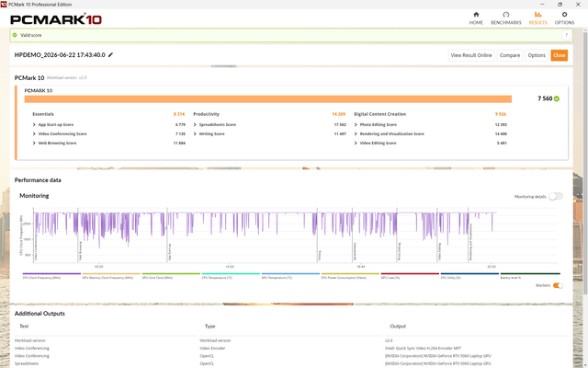Select GPU Core Clock green legend
Screen dimensions: 588x368
pos(171,276)
